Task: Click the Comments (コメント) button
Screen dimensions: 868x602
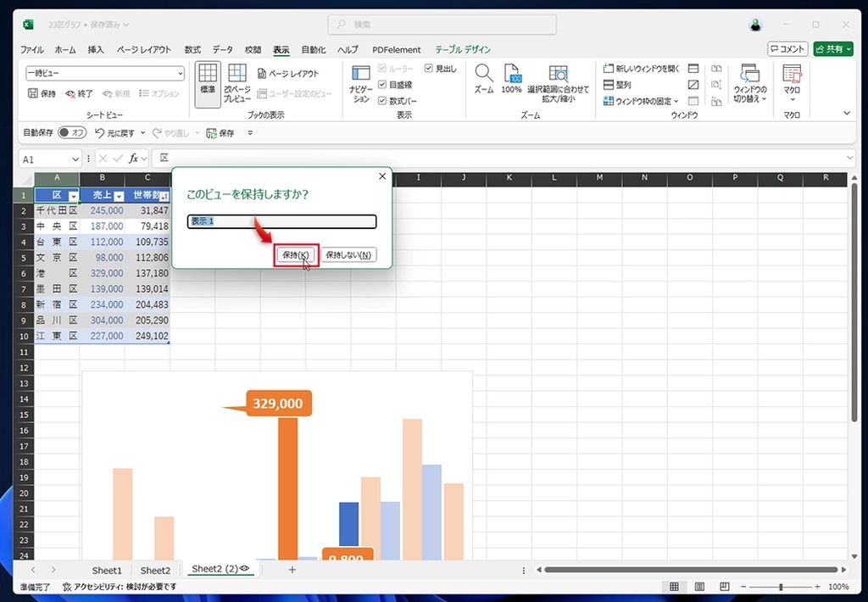Action: tap(787, 49)
